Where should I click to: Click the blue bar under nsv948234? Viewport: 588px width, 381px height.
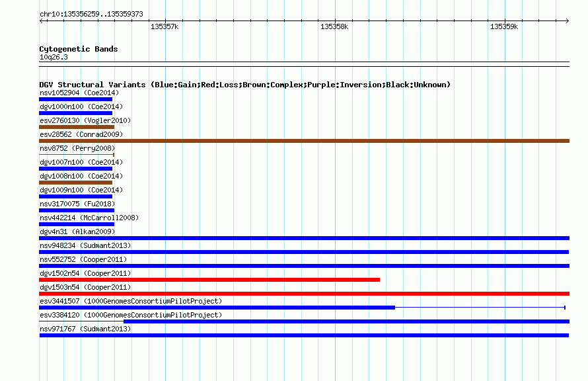tap(304, 252)
